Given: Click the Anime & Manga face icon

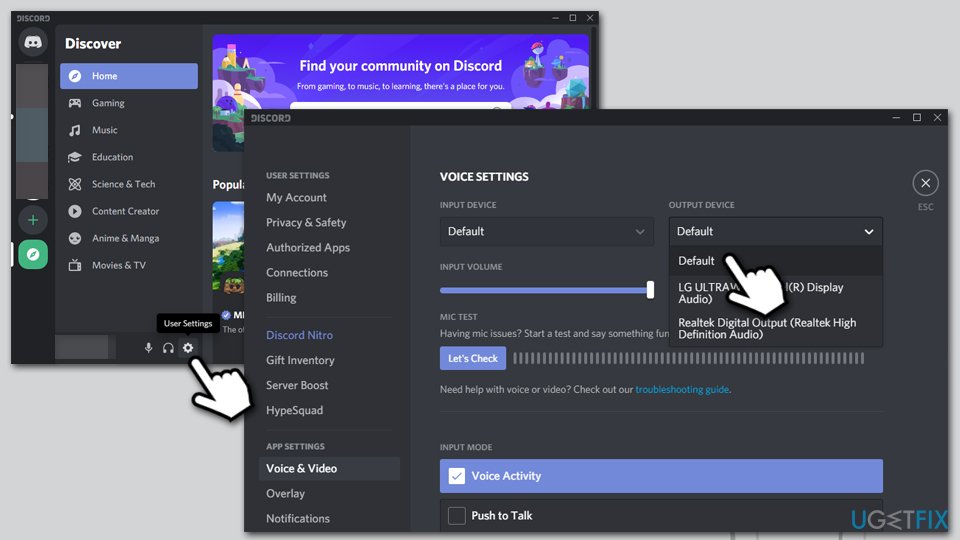Looking at the screenshot, I should tap(75, 238).
